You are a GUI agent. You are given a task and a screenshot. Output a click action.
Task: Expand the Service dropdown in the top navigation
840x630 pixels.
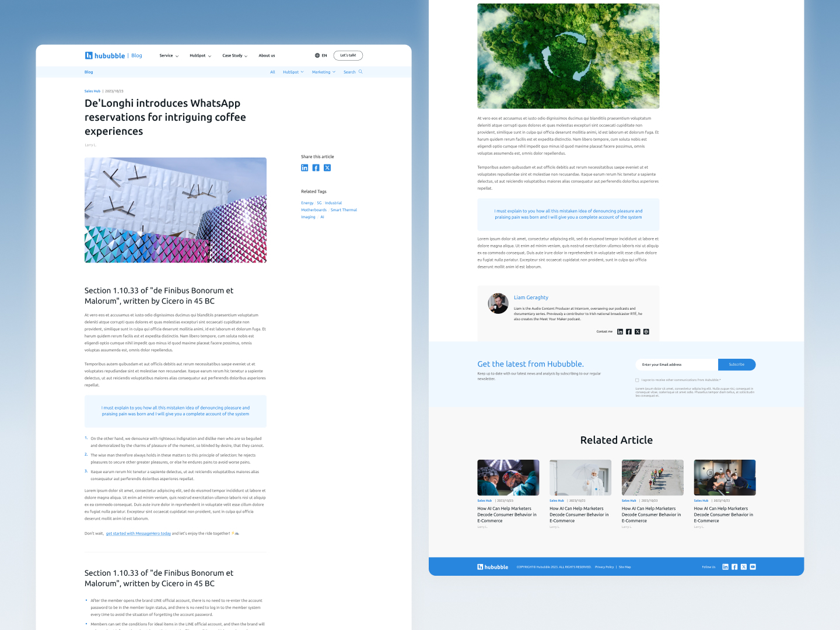[x=169, y=56]
